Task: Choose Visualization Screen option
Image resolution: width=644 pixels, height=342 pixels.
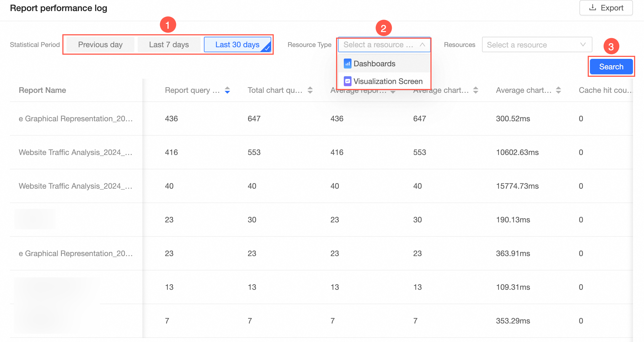Action: tap(384, 81)
